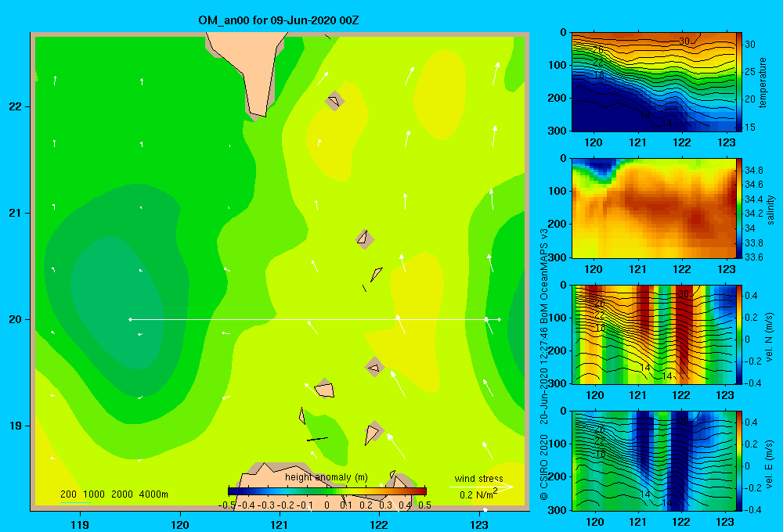
Task: Click the plot title 'OM_an00 for 09-Jun-2020 00Z'
Action: click(278, 20)
